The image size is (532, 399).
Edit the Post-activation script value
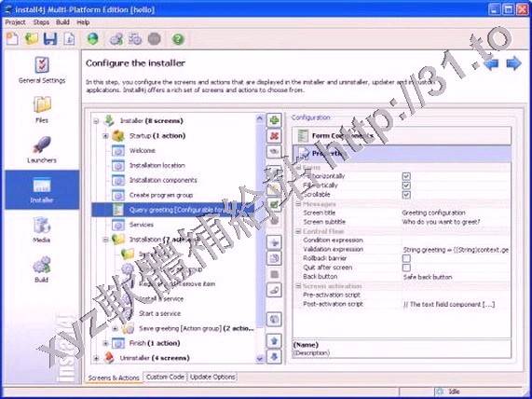pyautogui.click(x=456, y=304)
